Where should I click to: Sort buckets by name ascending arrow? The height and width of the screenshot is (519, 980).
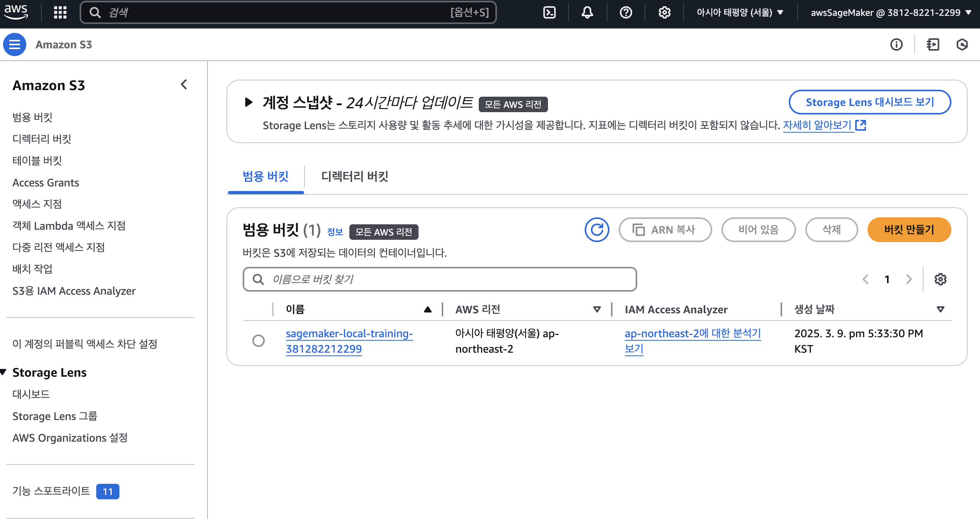(427, 309)
